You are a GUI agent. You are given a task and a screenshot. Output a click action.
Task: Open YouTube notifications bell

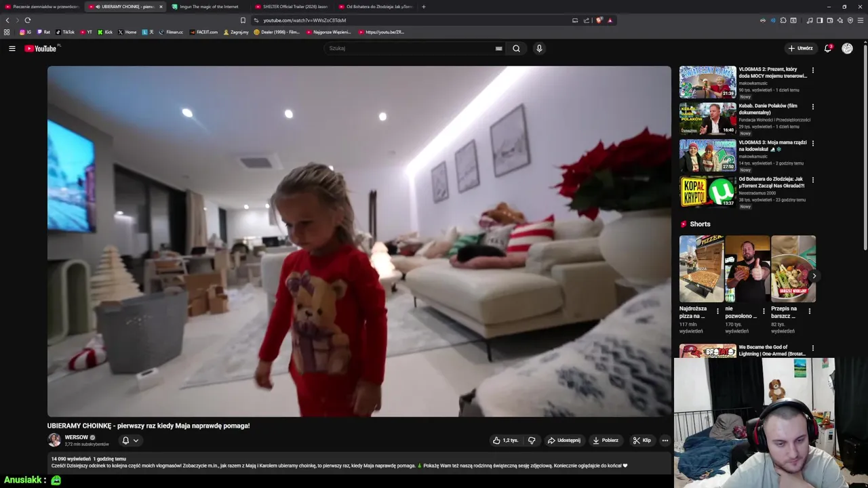click(828, 48)
